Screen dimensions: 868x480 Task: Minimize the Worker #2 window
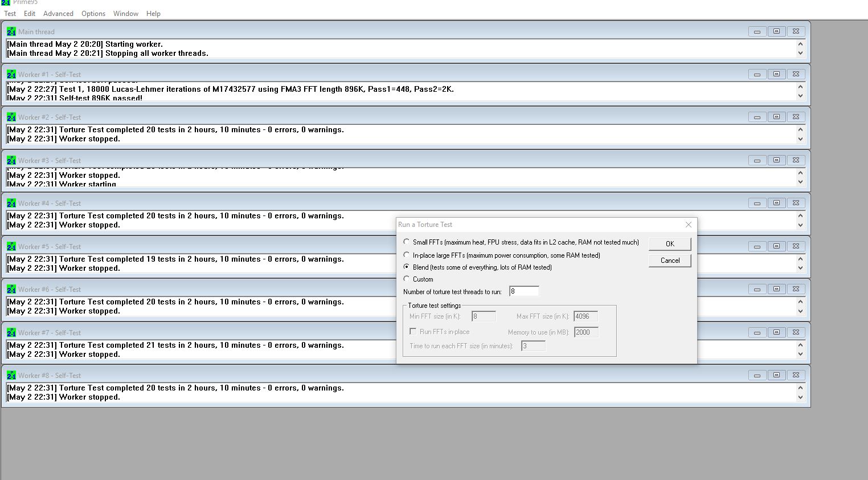point(757,117)
